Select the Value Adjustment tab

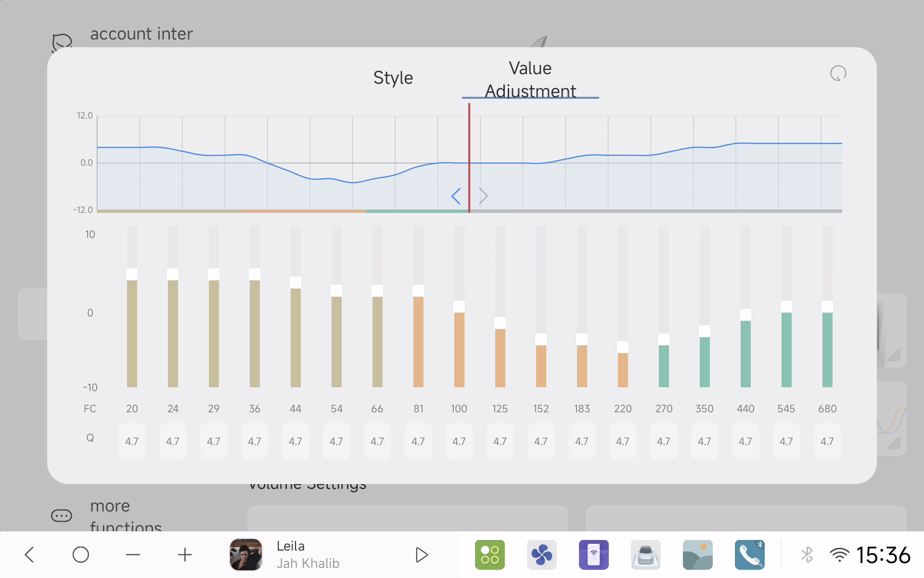[x=530, y=79]
